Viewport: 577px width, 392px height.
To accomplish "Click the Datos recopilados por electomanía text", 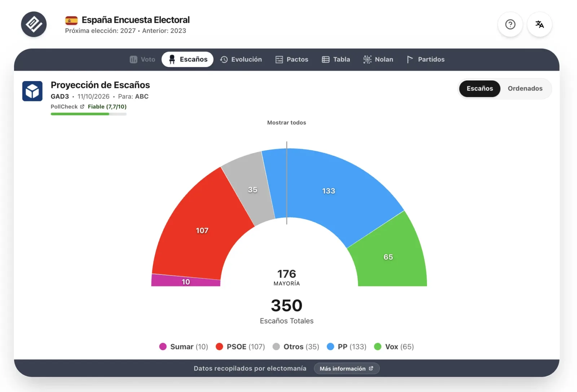I will 250,369.
